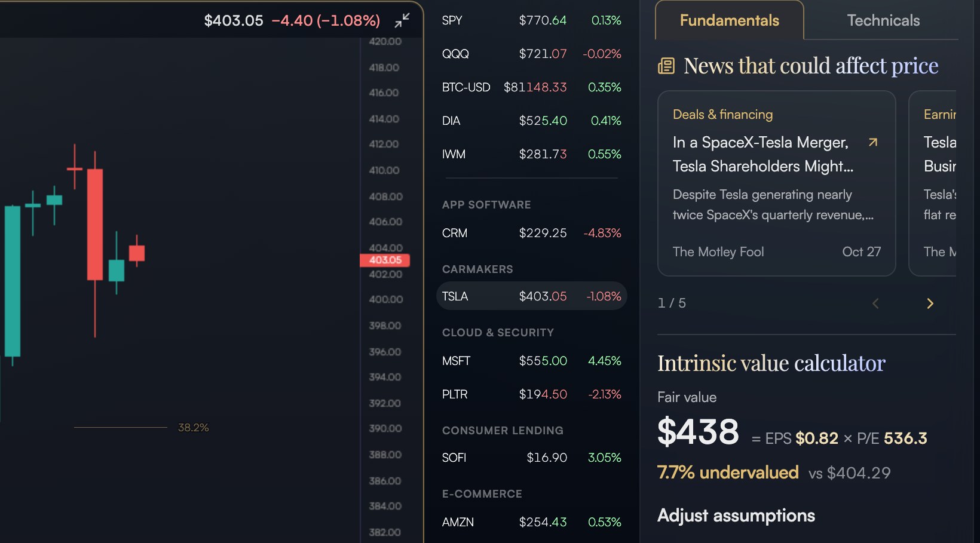Image resolution: width=980 pixels, height=543 pixels.
Task: Click the 'Adjust assumptions' heading
Action: tap(736, 516)
